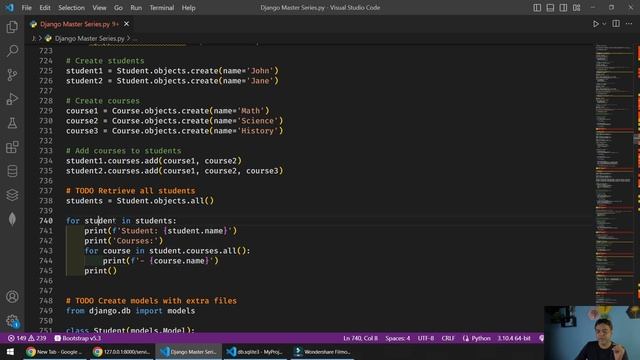Viewport: 640px width, 360px height.
Task: Click the J: drive breadcrumb segment
Action: [33, 38]
